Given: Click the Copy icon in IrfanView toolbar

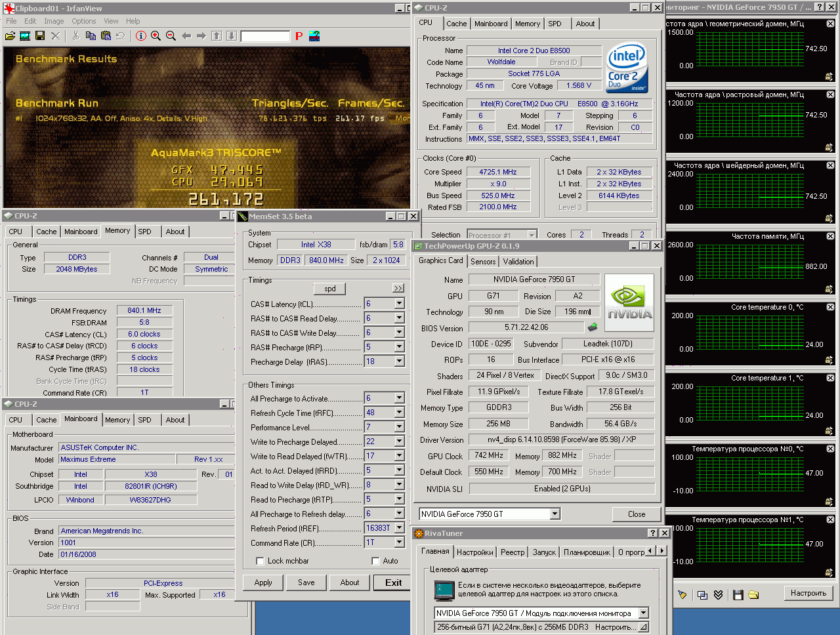Looking at the screenshot, I should (91, 36).
